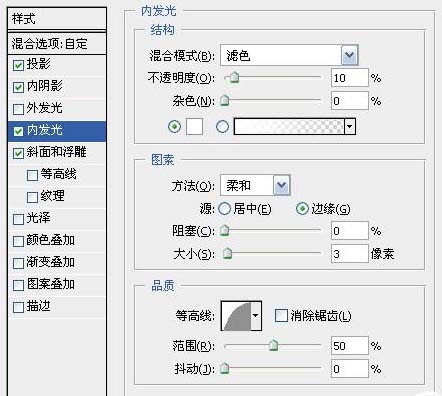Image resolution: width=442 pixels, height=396 pixels.
Task: Click the white glow color swatch
Action: click(194, 127)
